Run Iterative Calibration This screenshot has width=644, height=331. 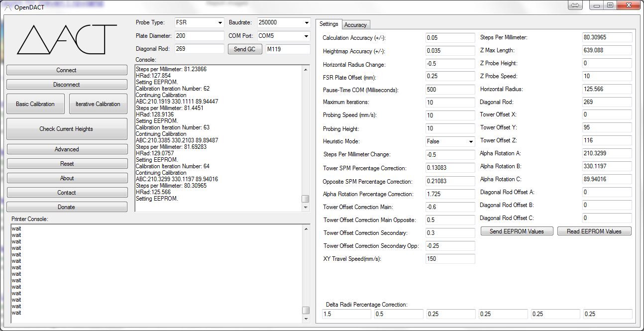(98, 104)
